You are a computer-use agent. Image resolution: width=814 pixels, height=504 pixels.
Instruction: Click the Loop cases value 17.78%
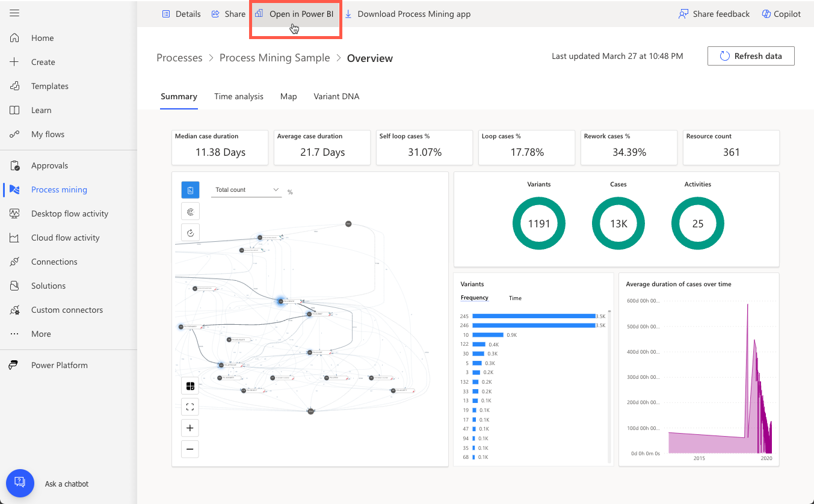tap(526, 153)
